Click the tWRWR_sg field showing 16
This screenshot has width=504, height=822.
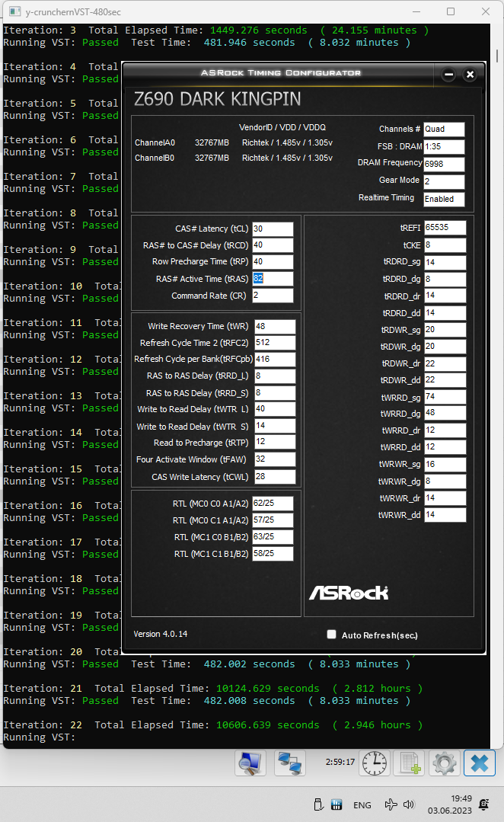pyautogui.click(x=445, y=464)
